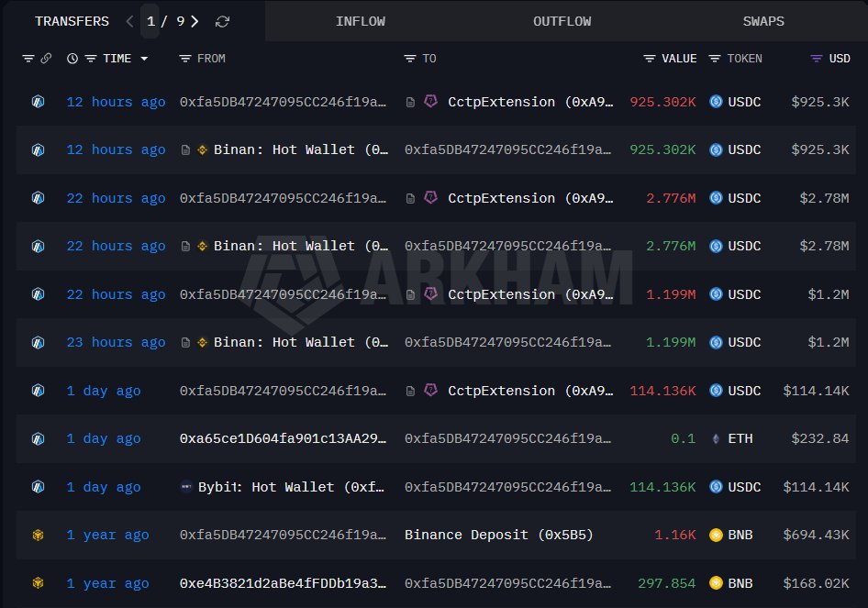Click Arbitrum chain icon in first row
This screenshot has width=868, height=608.
point(38,102)
